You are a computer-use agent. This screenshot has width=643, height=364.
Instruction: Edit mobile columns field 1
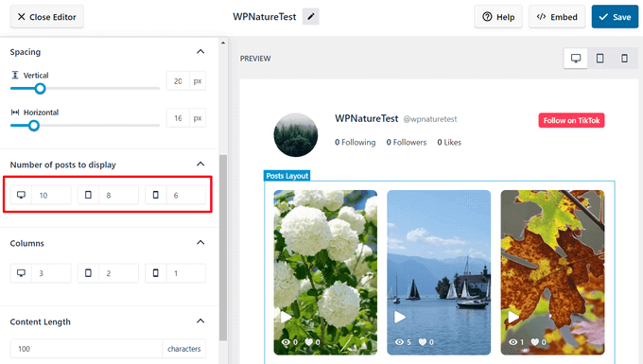(x=186, y=273)
